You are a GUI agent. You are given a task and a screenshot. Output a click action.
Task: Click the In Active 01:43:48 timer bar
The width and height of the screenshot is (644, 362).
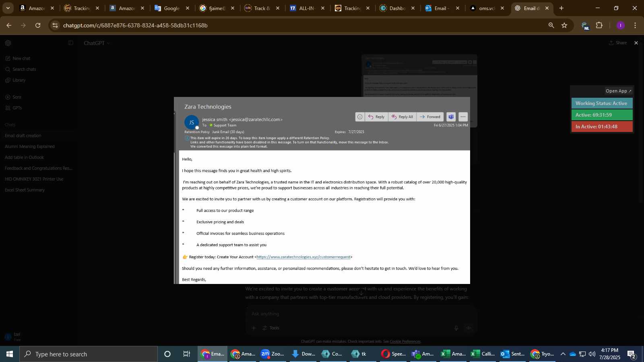click(602, 127)
